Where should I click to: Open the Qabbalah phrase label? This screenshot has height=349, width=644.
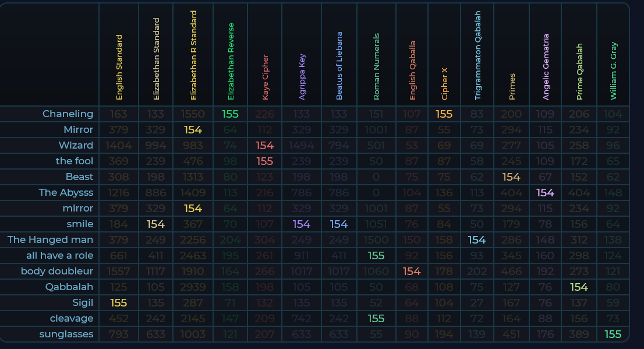click(69, 287)
